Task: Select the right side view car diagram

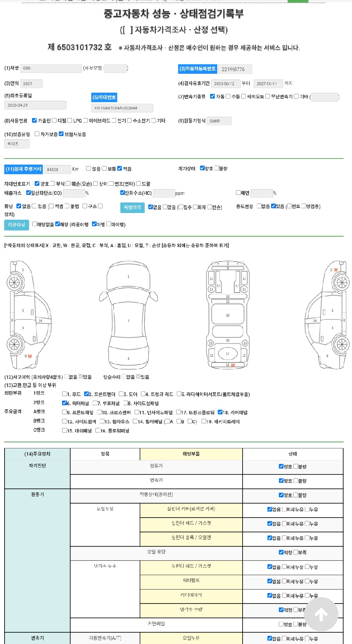Action: pyautogui.click(x=327, y=314)
